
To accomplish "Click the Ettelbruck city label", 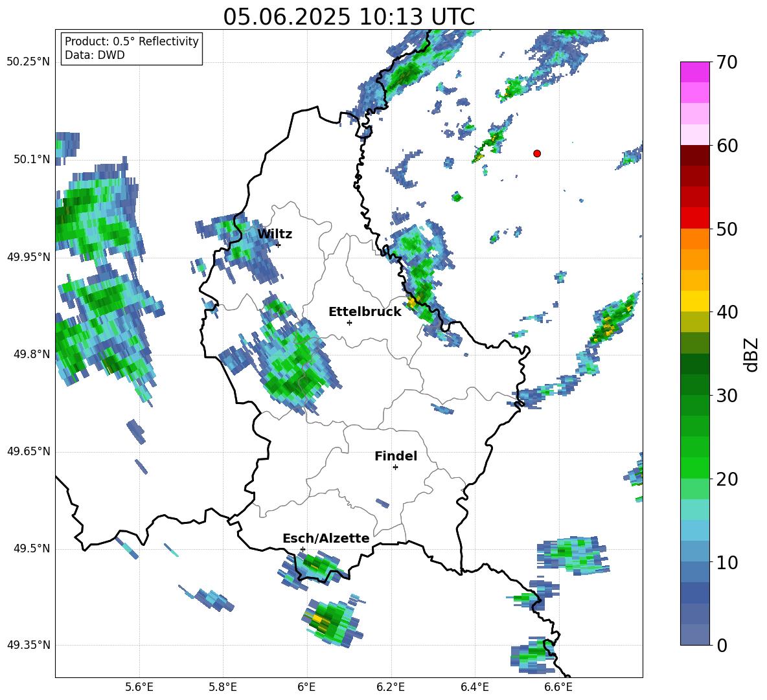I will [365, 312].
